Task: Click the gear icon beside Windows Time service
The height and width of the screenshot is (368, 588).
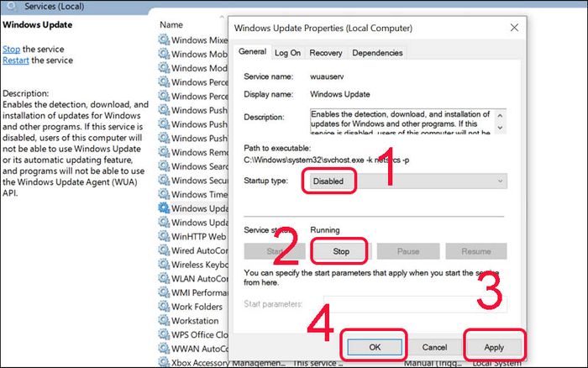Action: 164,194
